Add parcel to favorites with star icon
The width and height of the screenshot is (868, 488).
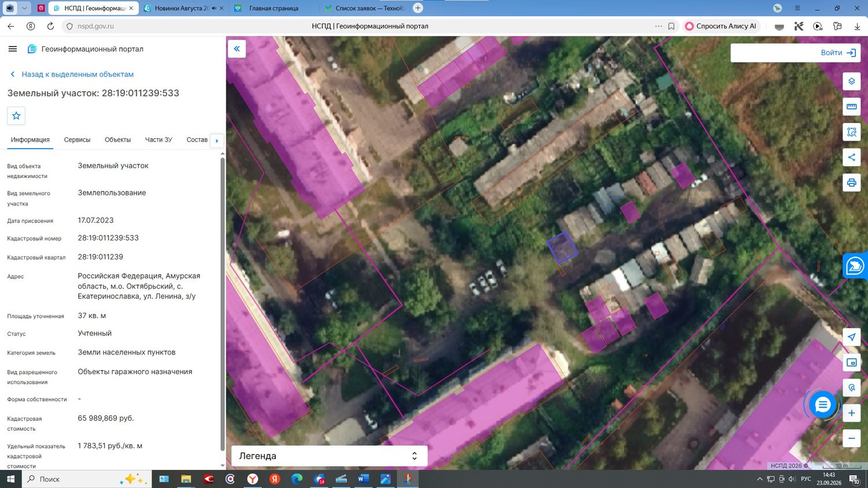click(x=16, y=116)
